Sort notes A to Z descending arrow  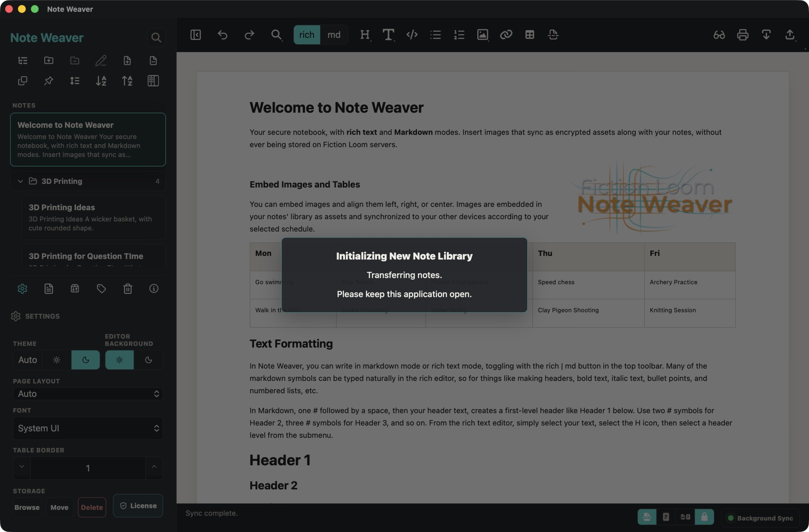(101, 81)
